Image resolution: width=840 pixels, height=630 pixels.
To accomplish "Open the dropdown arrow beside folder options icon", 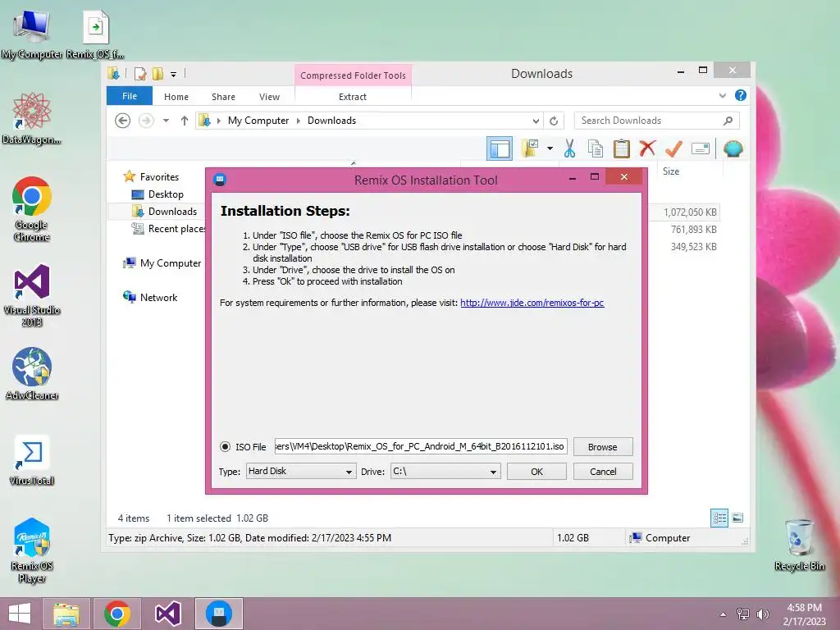I will [x=550, y=148].
